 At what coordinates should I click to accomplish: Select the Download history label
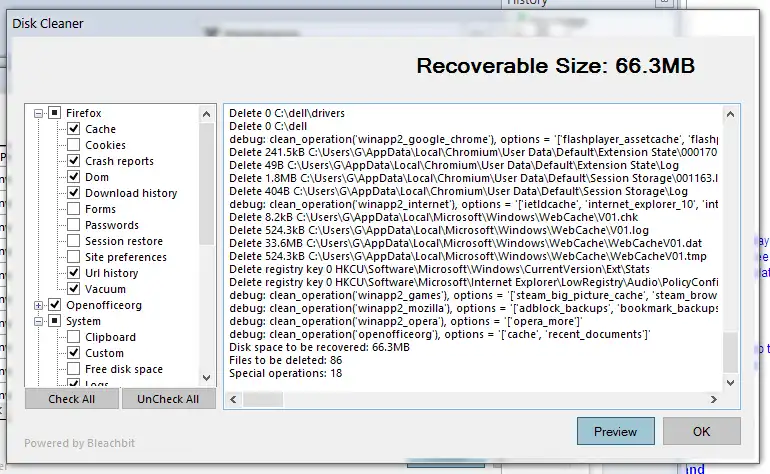click(131, 193)
